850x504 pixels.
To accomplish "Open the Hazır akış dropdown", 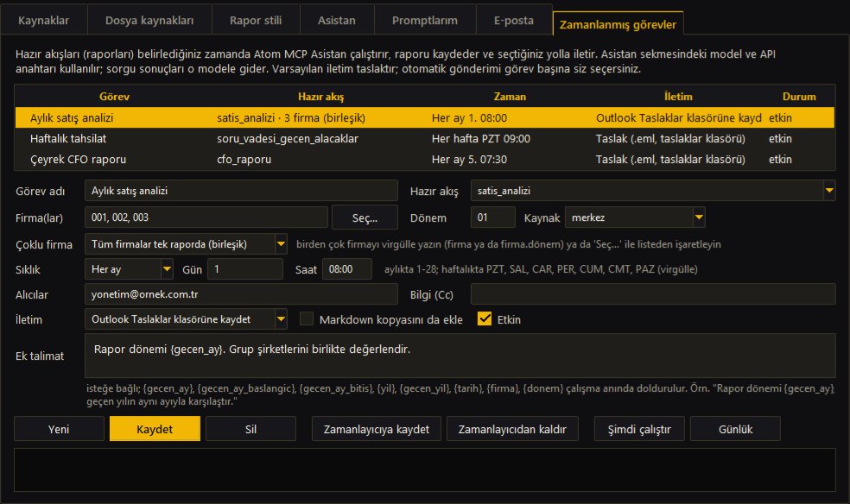I will (x=829, y=191).
